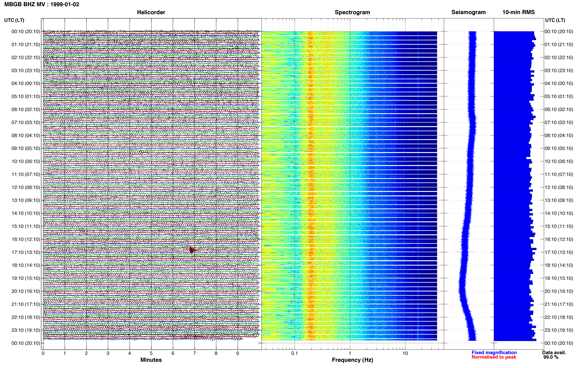Click the 07:10 (03:10) time label on the helicorder axis
This screenshot has width=588, height=368.
(26, 122)
